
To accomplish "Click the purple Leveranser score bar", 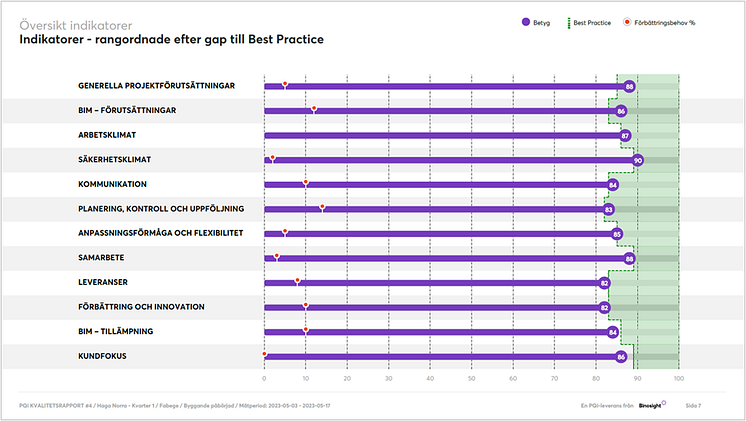I will (x=434, y=283).
